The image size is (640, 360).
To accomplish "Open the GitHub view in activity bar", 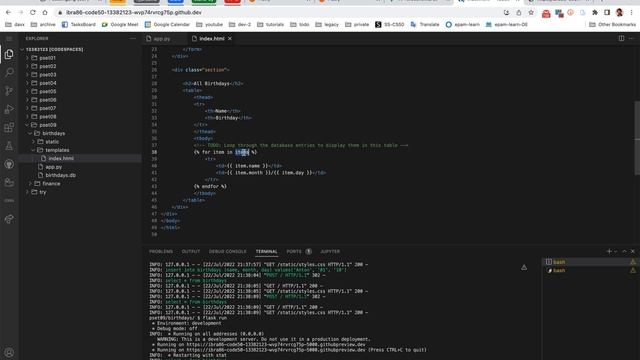I will pyautogui.click(x=9, y=164).
